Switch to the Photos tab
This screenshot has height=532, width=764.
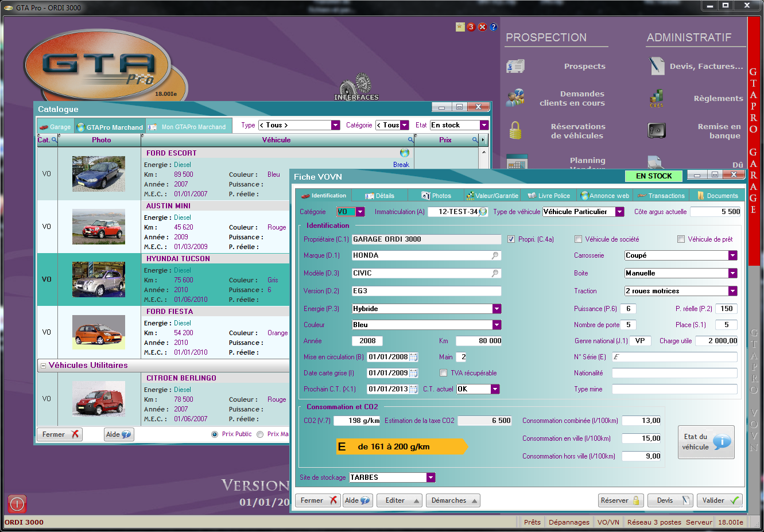tap(436, 196)
